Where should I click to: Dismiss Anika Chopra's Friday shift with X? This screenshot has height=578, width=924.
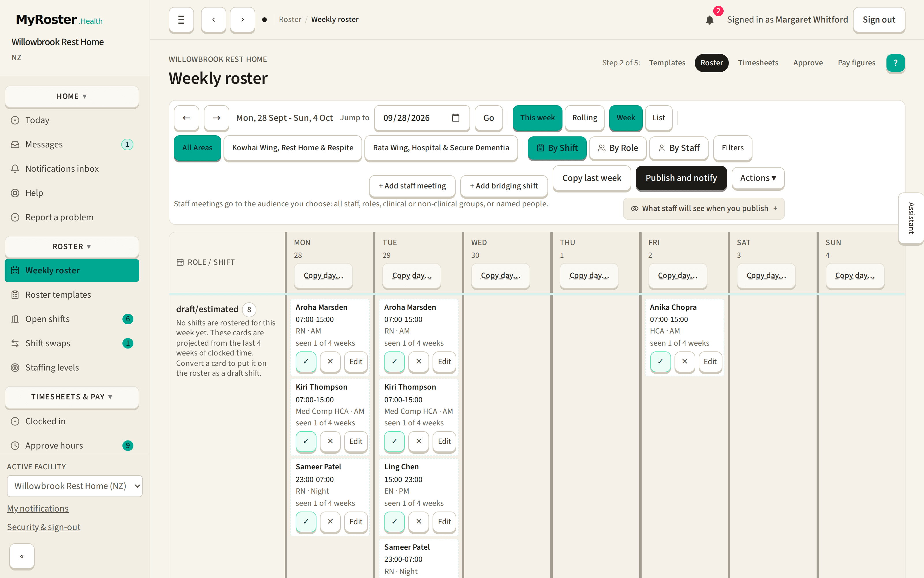(685, 361)
